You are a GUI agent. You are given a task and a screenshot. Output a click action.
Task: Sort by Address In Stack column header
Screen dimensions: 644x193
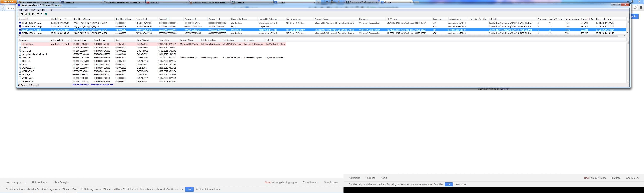pos(58,40)
